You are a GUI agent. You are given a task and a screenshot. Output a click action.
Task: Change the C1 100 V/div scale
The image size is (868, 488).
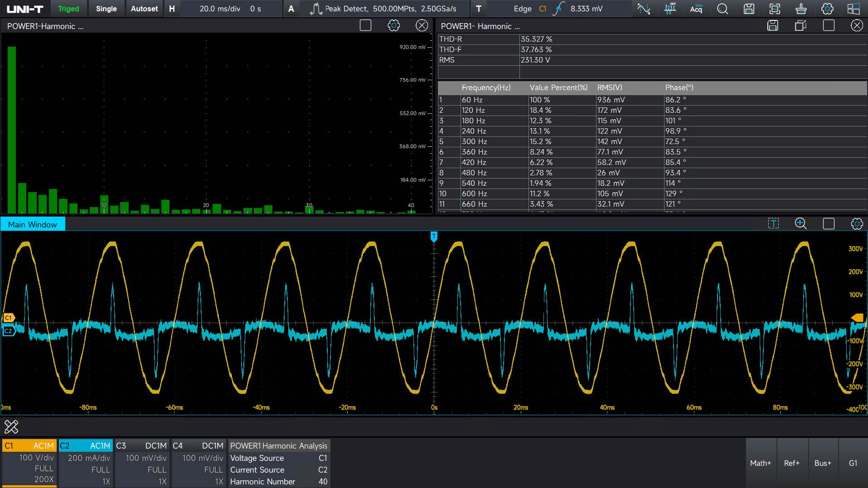click(36, 458)
